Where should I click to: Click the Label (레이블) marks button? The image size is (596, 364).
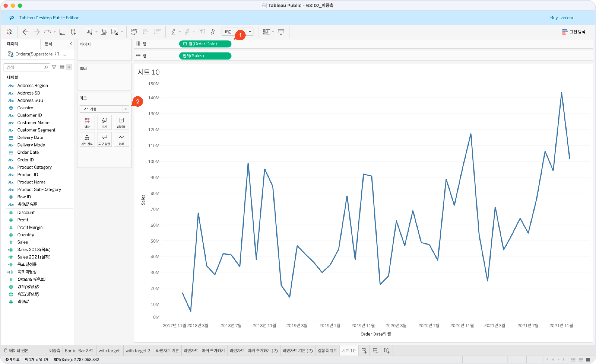121,122
